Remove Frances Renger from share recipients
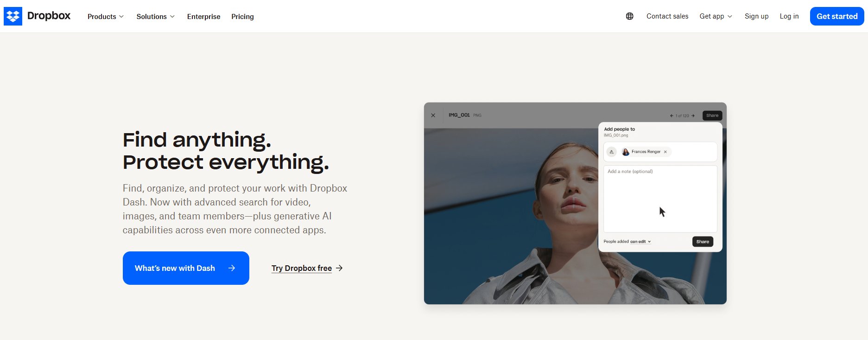 [665, 152]
